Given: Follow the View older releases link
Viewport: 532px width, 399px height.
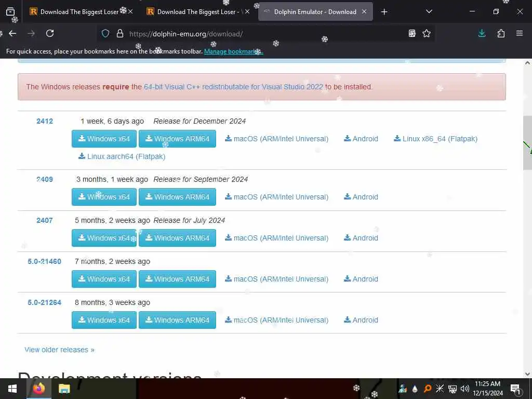Looking at the screenshot, I should [x=59, y=350].
